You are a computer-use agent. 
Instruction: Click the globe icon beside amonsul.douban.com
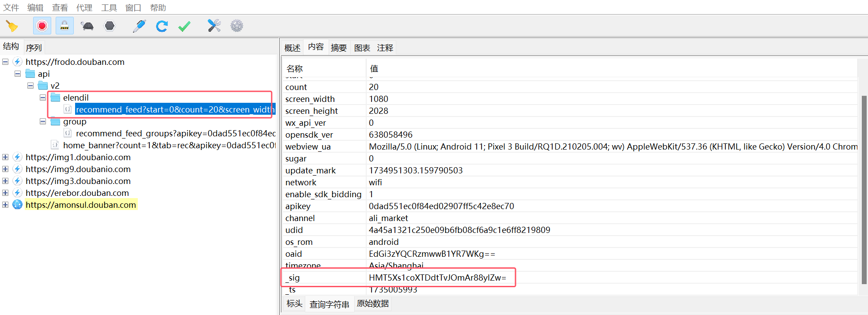(x=18, y=205)
